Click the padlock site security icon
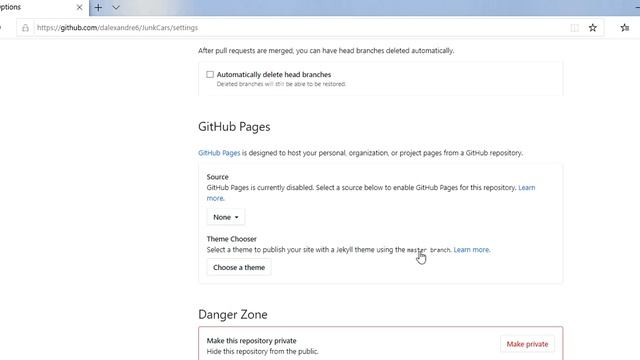 pos(25,28)
